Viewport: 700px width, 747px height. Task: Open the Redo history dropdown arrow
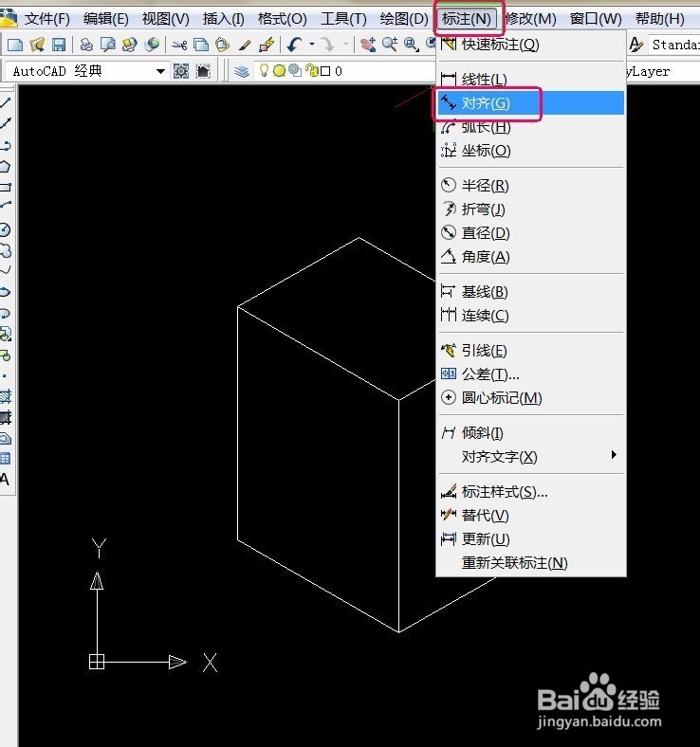pyautogui.click(x=346, y=45)
